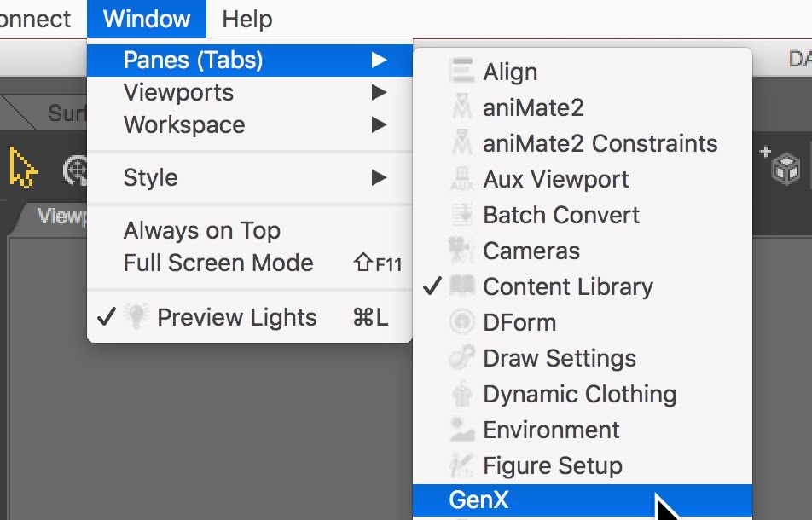Enable Always on Top

201,230
